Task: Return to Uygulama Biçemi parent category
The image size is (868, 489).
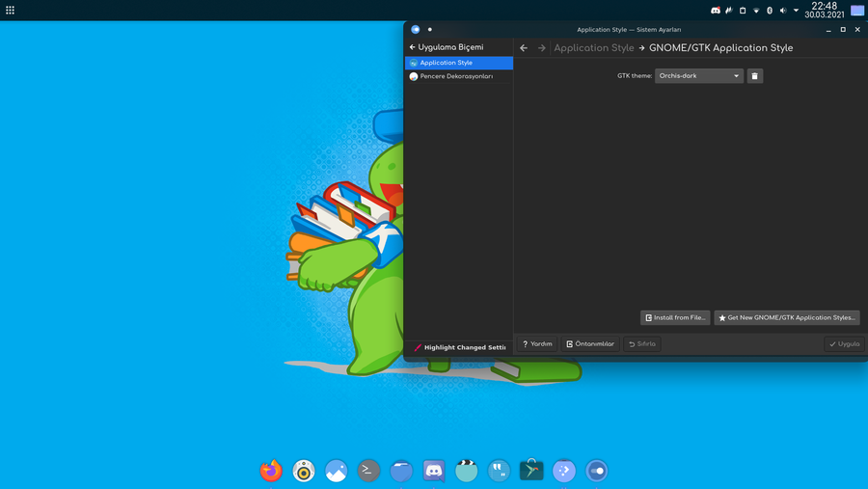Action: coord(446,47)
